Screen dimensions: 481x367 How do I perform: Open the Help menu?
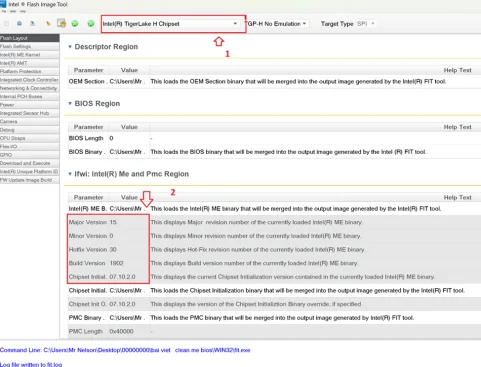[23, 11]
